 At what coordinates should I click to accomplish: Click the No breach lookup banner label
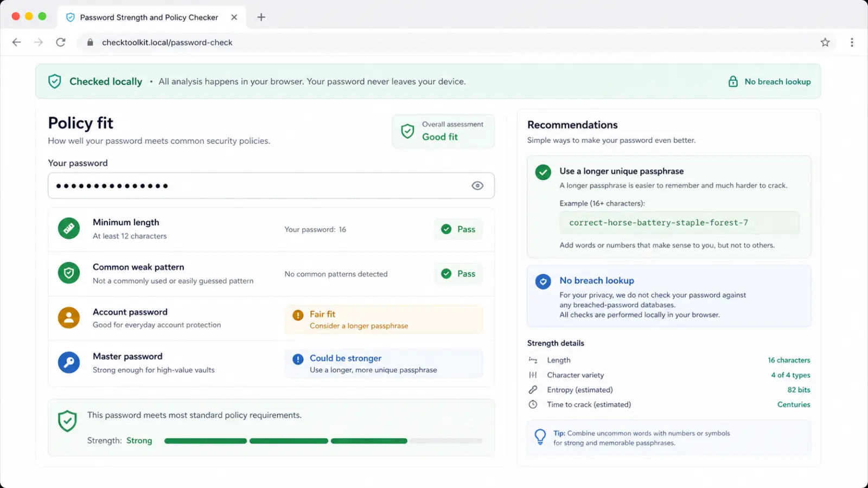coord(777,81)
